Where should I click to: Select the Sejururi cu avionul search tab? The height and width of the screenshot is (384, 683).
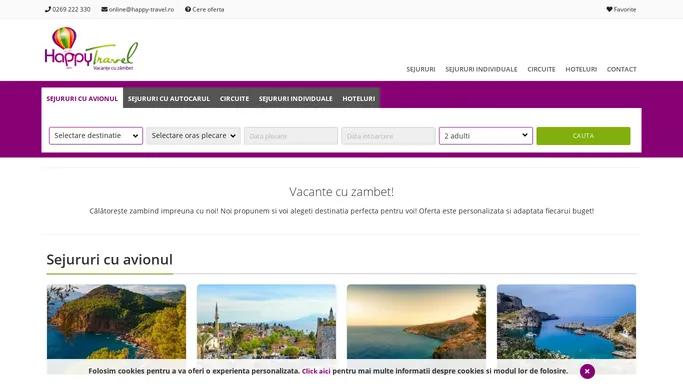point(82,98)
